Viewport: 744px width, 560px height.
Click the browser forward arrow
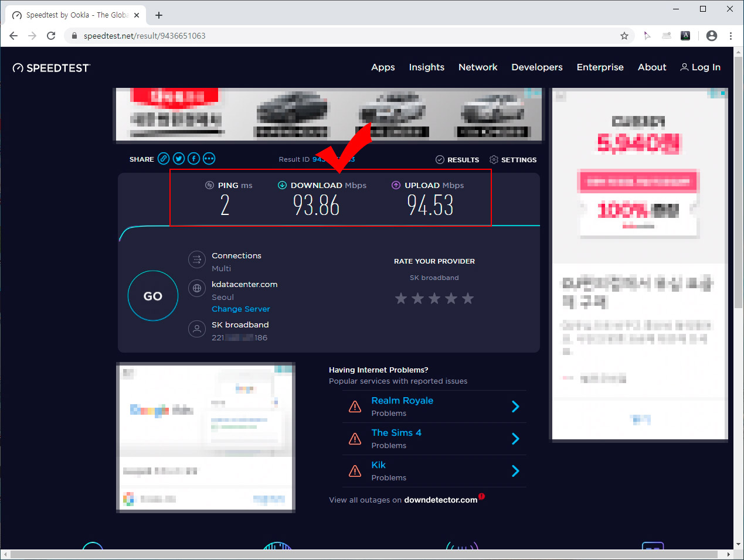coord(32,36)
